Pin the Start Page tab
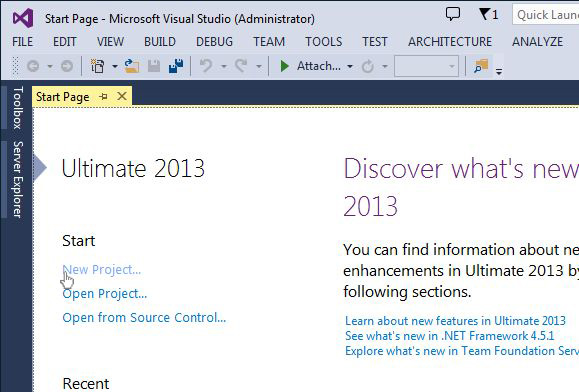Image resolution: width=579 pixels, height=392 pixels. coord(103,97)
